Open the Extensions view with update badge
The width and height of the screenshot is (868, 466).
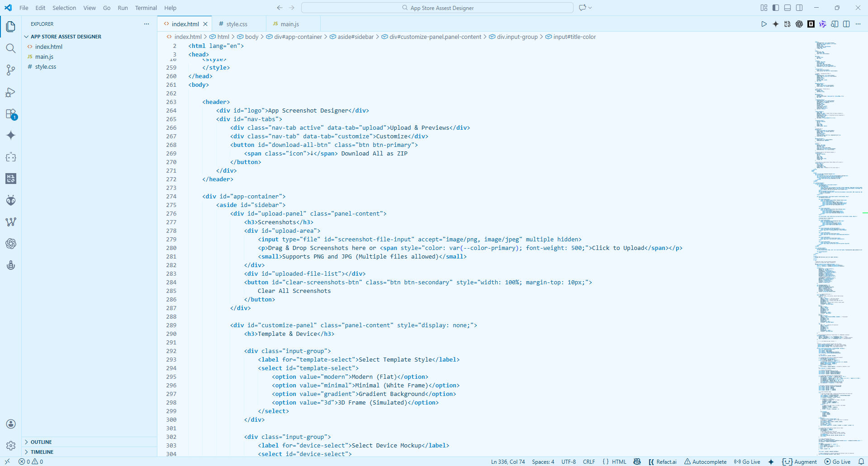[x=11, y=114]
